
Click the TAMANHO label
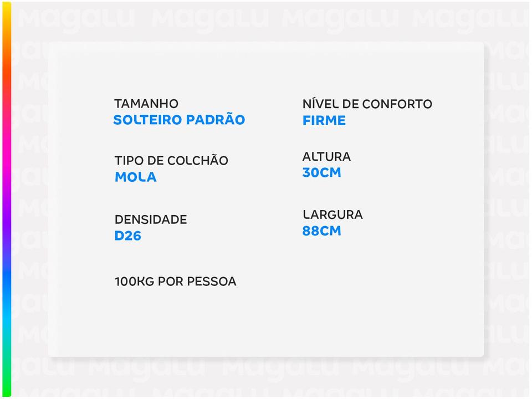tap(146, 104)
